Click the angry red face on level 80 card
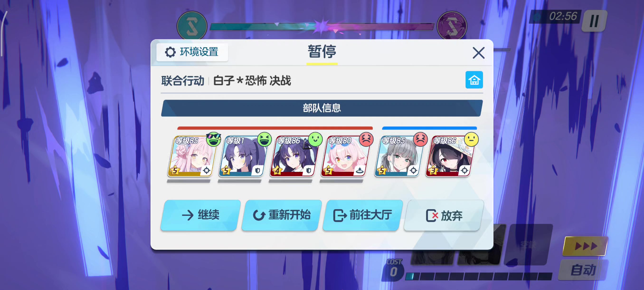Screen dimensions: 644x290 tap(366, 139)
